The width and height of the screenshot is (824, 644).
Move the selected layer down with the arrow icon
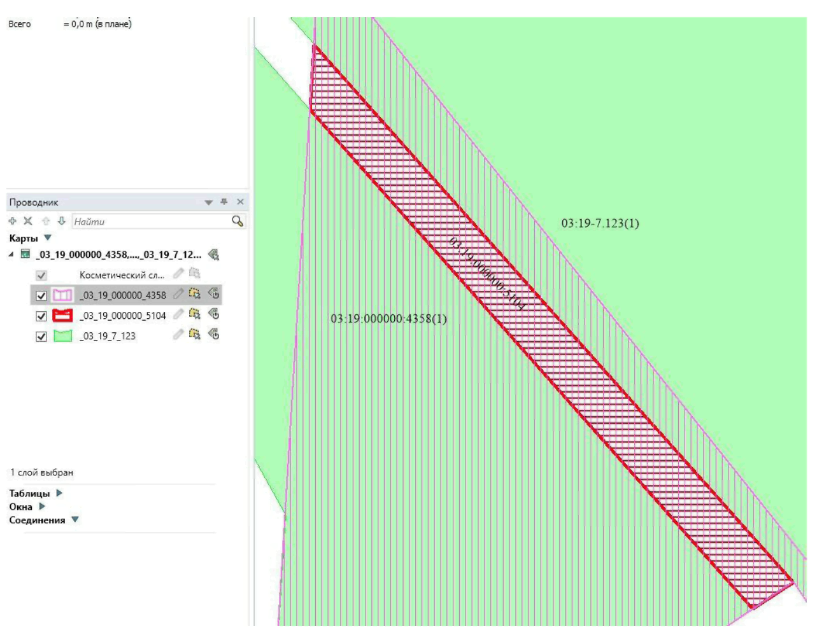coord(61,221)
